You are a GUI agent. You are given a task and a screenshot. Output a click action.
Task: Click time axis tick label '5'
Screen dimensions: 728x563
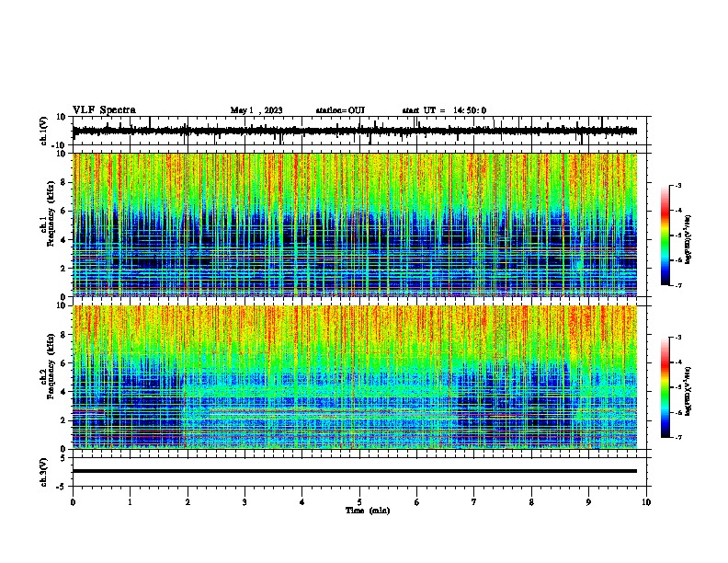coord(359,502)
